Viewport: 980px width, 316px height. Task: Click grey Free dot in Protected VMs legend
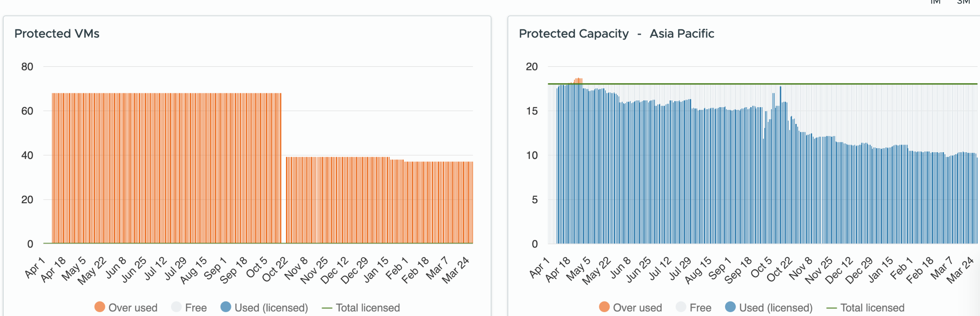[176, 307]
